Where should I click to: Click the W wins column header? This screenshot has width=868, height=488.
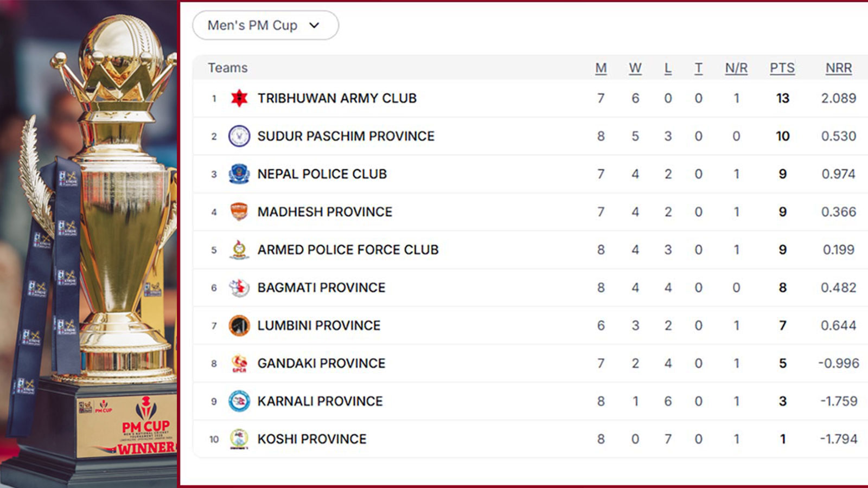coord(635,68)
